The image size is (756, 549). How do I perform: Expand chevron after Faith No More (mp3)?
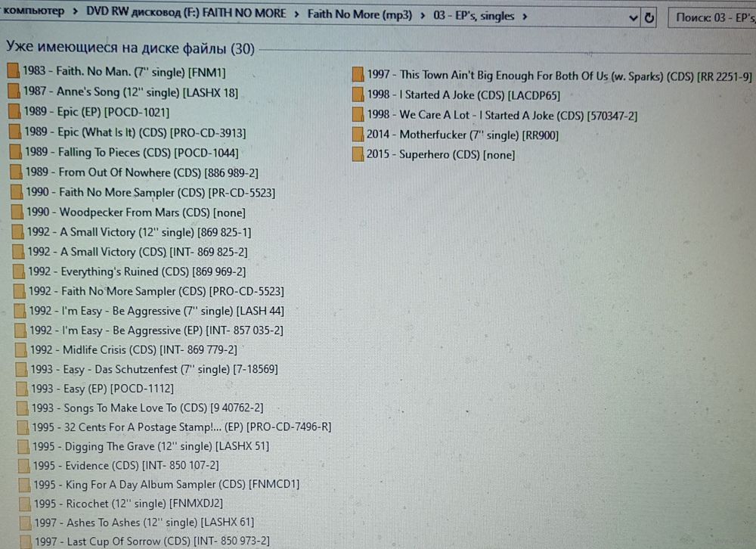pos(423,15)
